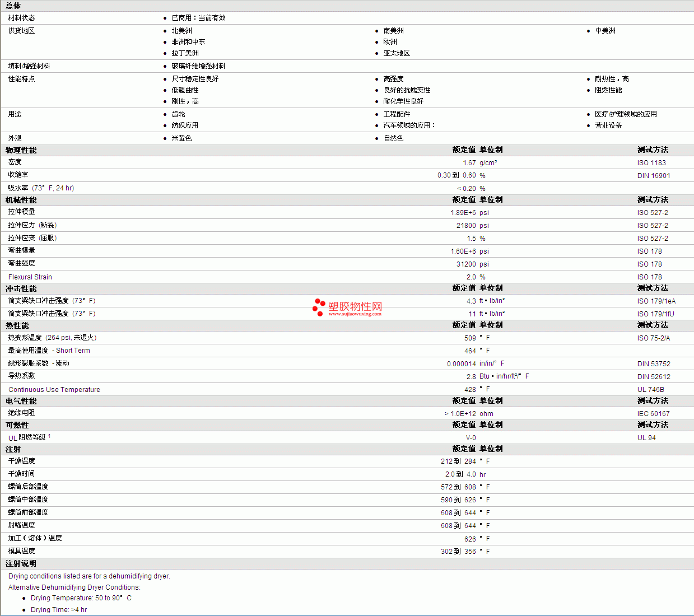Click the "Drying Temperature: 50 to 90°C" bullet
The width and height of the screenshot is (694, 616).
tap(81, 598)
